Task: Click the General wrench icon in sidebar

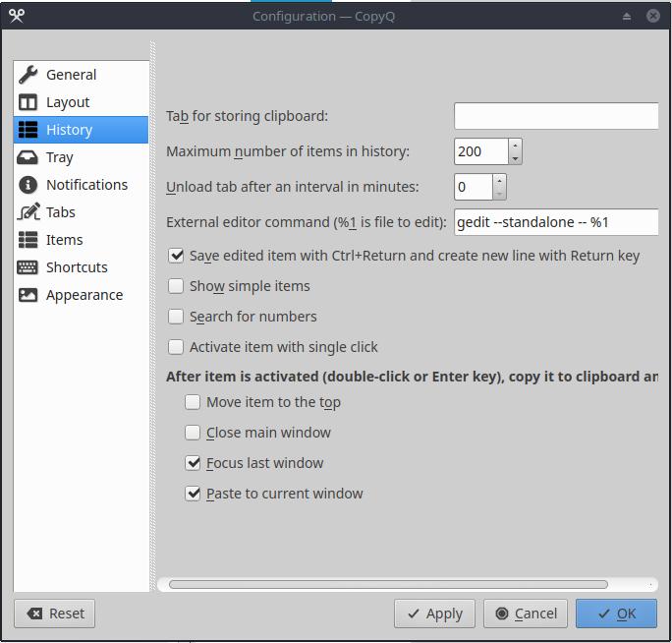Action: [28, 75]
